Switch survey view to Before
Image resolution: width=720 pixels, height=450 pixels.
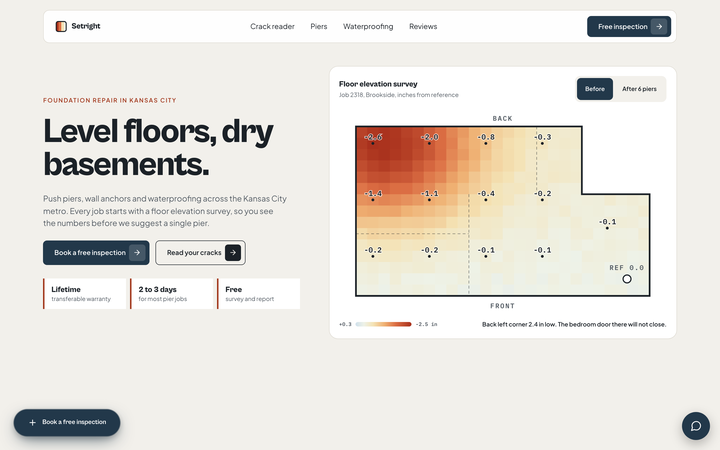point(595,89)
